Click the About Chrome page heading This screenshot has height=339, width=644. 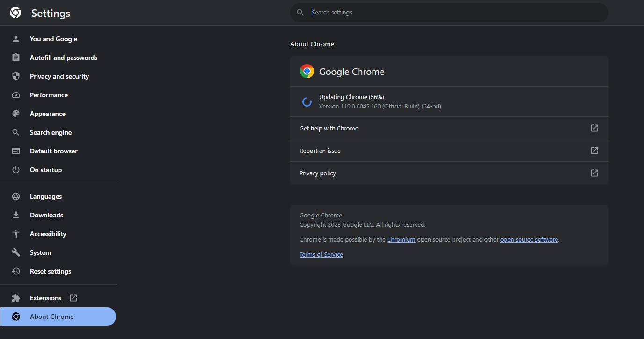point(312,44)
